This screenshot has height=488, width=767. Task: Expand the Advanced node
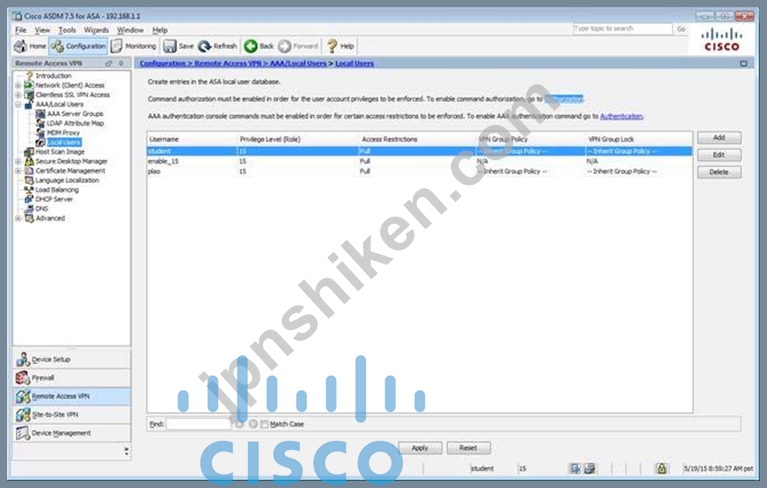(18, 218)
